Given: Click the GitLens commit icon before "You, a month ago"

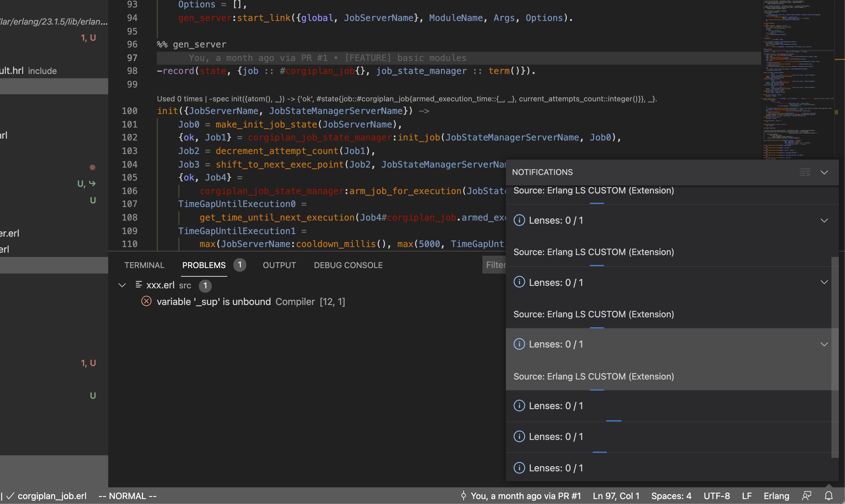Looking at the screenshot, I should pos(463,496).
